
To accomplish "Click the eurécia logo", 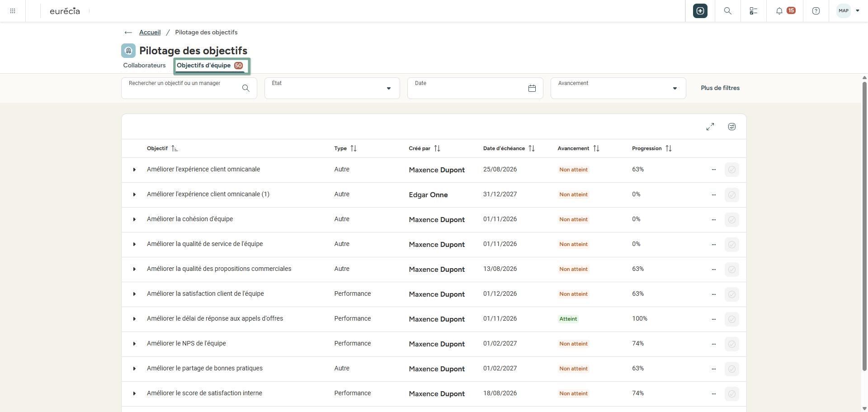I will click(65, 11).
